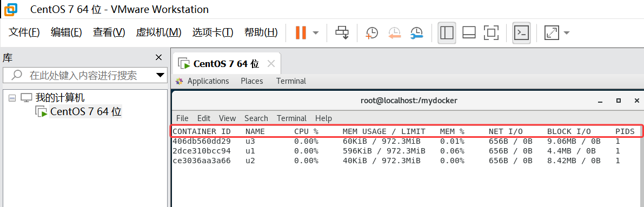
Task: Open the top bar Terminal menu
Action: point(291,81)
